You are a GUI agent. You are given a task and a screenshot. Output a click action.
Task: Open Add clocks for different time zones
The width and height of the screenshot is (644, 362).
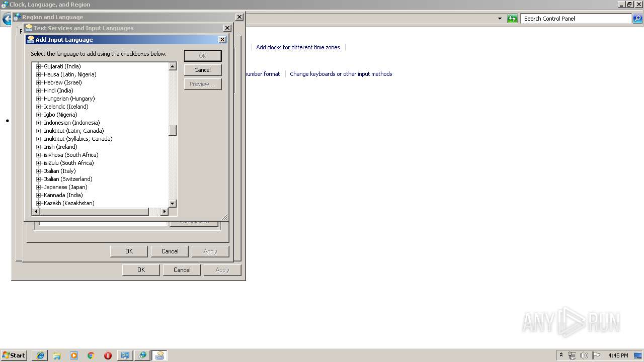coord(298,47)
